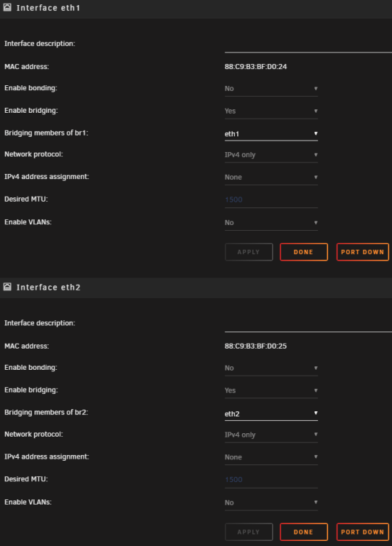This screenshot has height=546, width=392.
Task: Open eth1 Network protocol dropdown
Action: [x=271, y=155]
